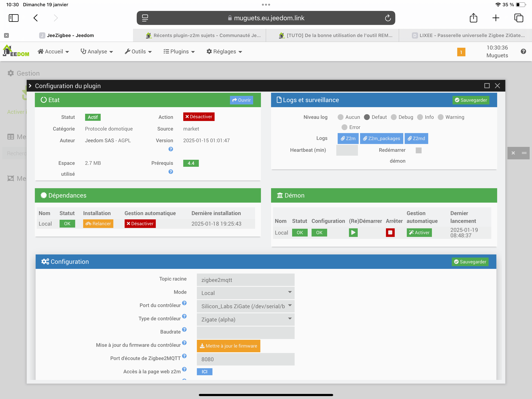Open the Z2m_packages log button
This screenshot has width=532, height=399.
381,138
